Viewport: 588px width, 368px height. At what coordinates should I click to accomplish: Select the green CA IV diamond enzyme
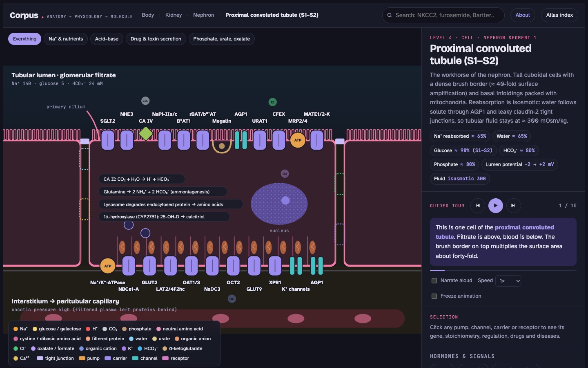coord(146,133)
